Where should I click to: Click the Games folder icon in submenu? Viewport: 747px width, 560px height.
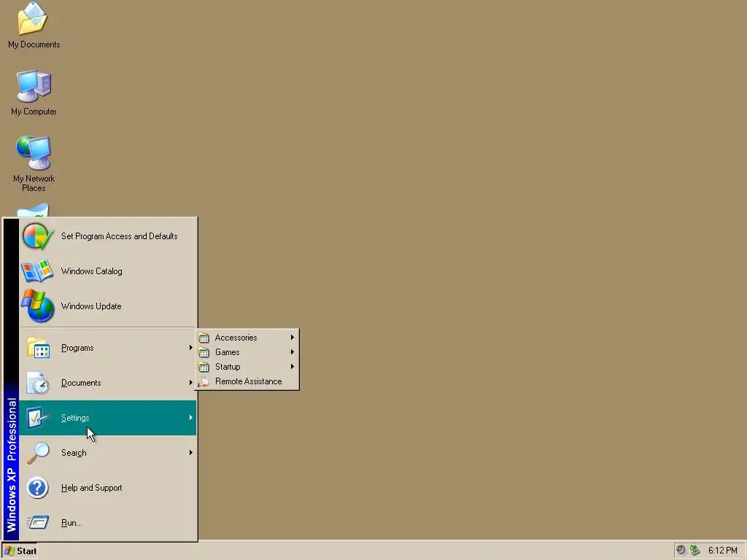pyautogui.click(x=204, y=352)
